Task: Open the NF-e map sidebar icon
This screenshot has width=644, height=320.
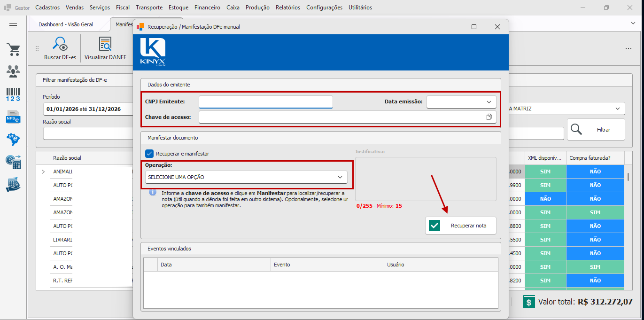Action: coord(13,139)
